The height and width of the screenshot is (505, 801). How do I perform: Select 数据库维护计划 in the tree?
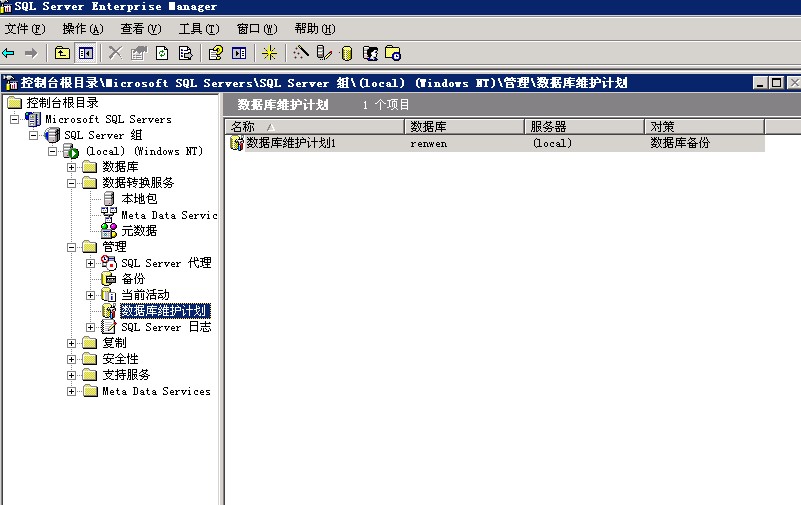click(165, 311)
